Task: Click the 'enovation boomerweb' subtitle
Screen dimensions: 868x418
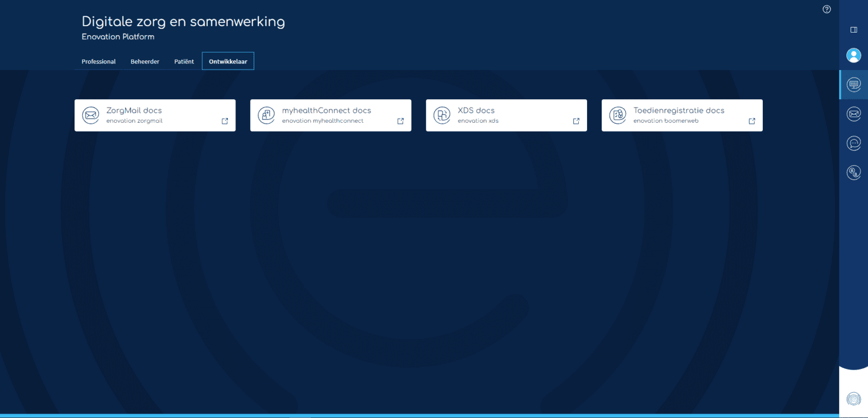Action: pyautogui.click(x=666, y=121)
